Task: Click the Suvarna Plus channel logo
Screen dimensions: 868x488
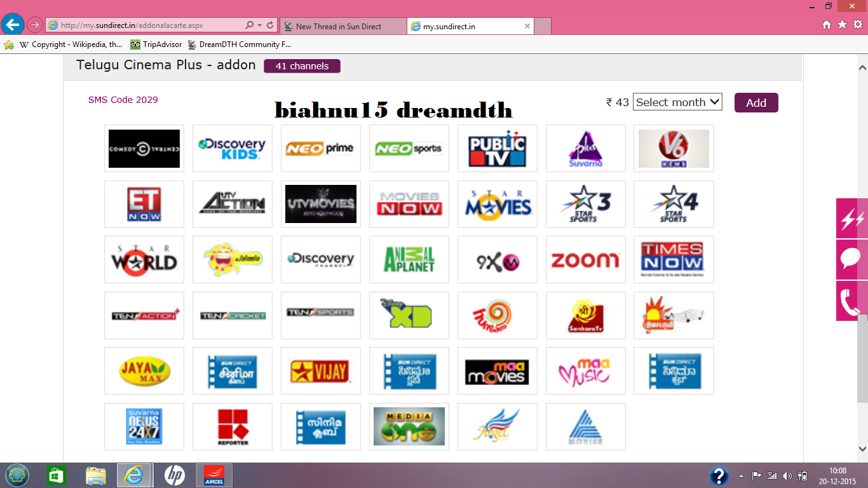Action: pos(586,149)
